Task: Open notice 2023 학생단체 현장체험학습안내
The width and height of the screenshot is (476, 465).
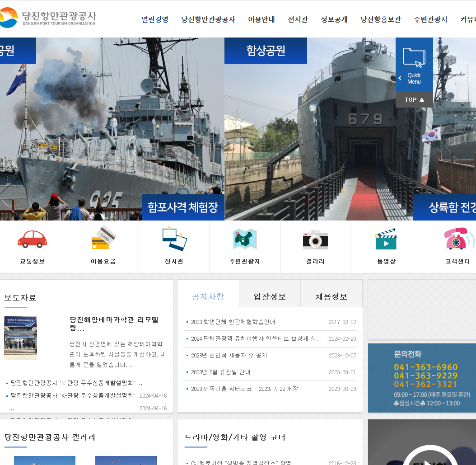Action: coord(233,322)
